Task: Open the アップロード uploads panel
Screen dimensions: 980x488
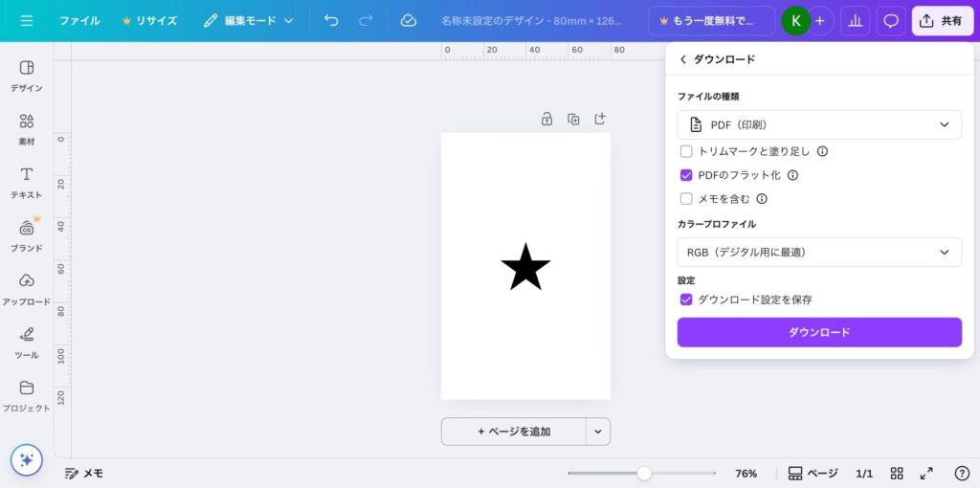Action: tap(27, 289)
